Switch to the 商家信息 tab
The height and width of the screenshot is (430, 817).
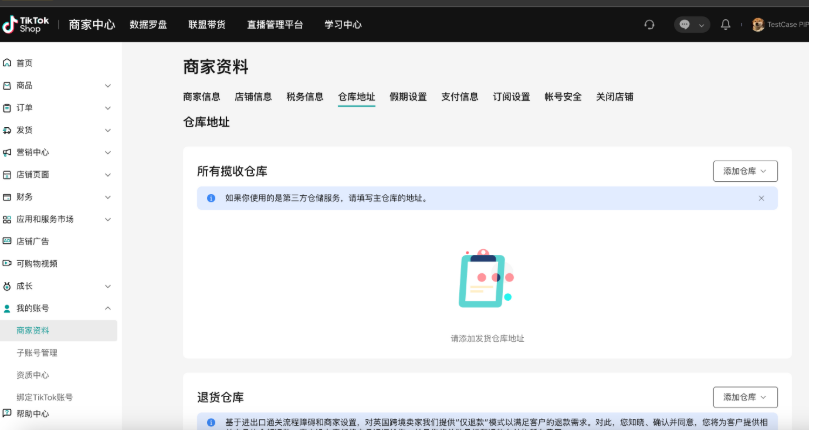tap(202, 97)
